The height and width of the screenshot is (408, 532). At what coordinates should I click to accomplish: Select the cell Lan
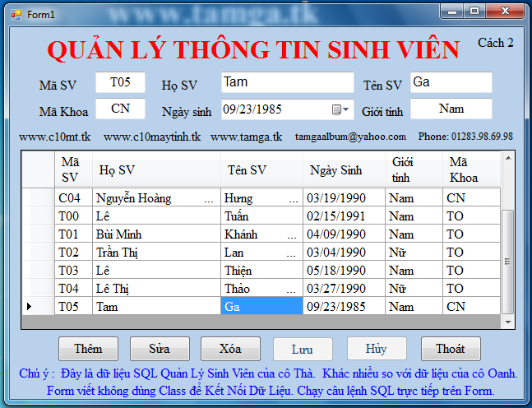(261, 252)
